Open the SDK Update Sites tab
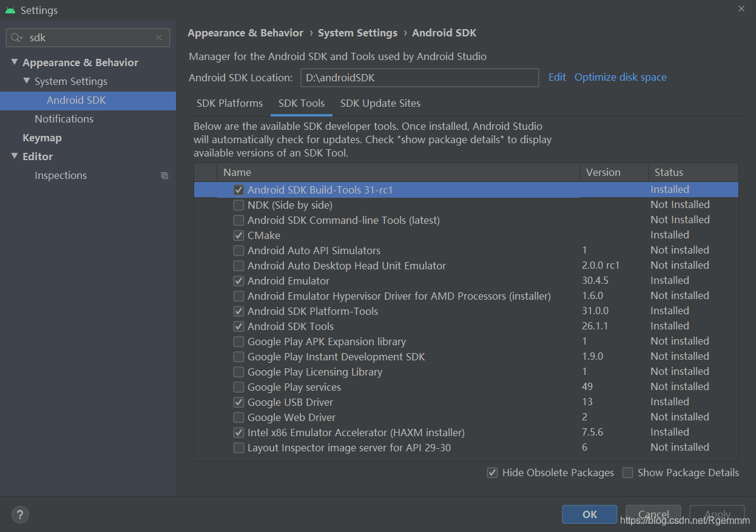Viewport: 756px width, 532px height. 380,103
